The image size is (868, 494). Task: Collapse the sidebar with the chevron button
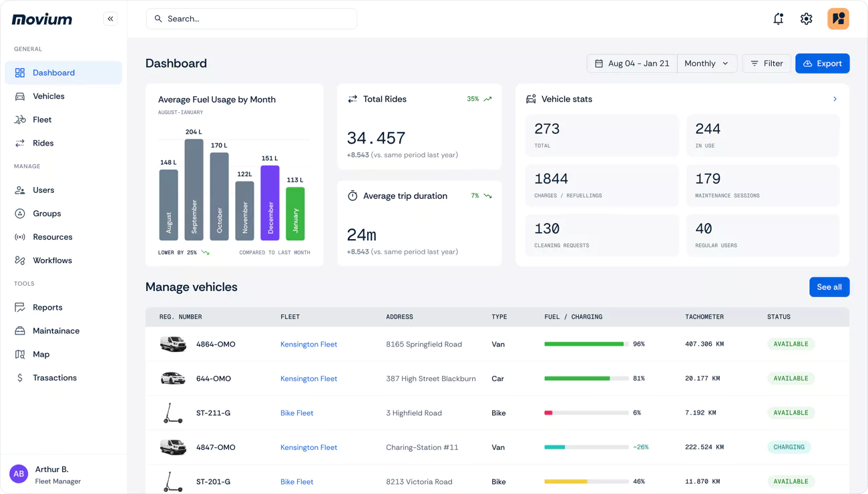point(110,18)
